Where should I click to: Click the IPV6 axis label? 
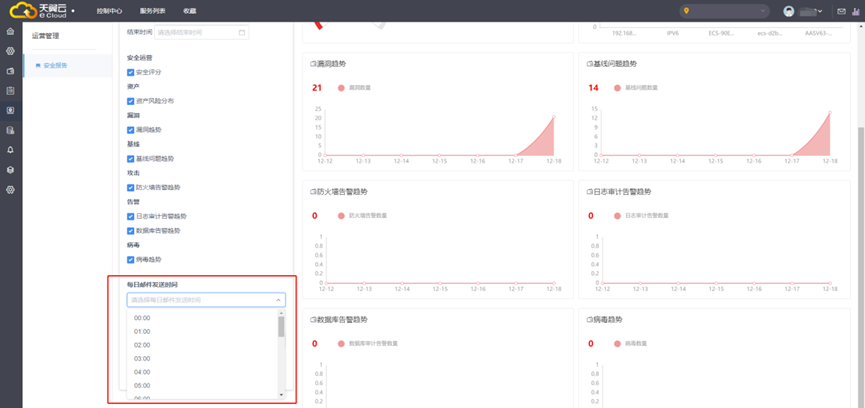point(672,33)
